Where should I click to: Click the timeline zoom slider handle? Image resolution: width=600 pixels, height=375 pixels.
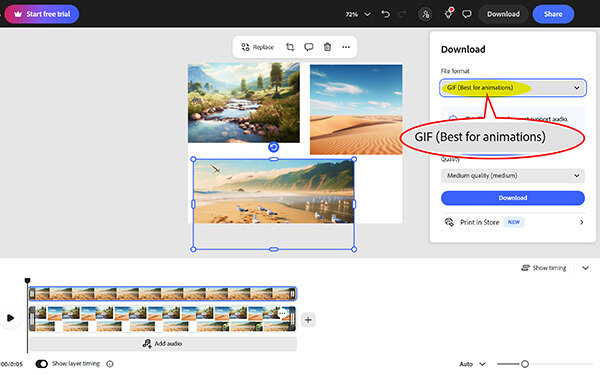click(525, 364)
